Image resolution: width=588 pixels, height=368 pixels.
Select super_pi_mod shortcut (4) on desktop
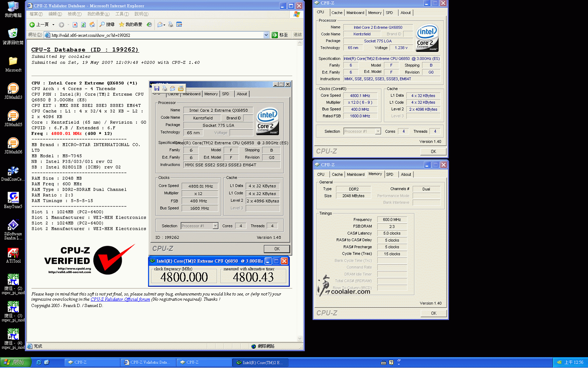(x=13, y=339)
